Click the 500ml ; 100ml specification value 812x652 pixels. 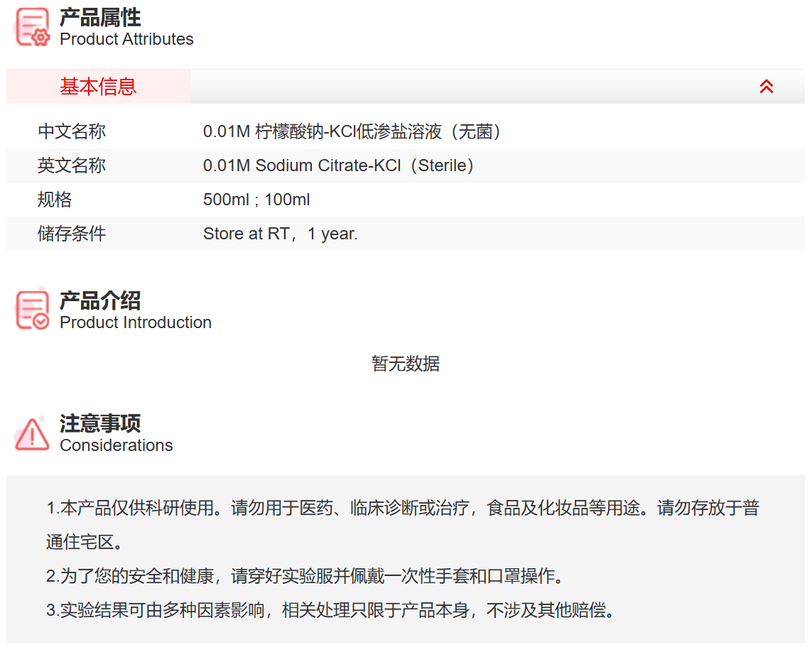click(x=256, y=200)
